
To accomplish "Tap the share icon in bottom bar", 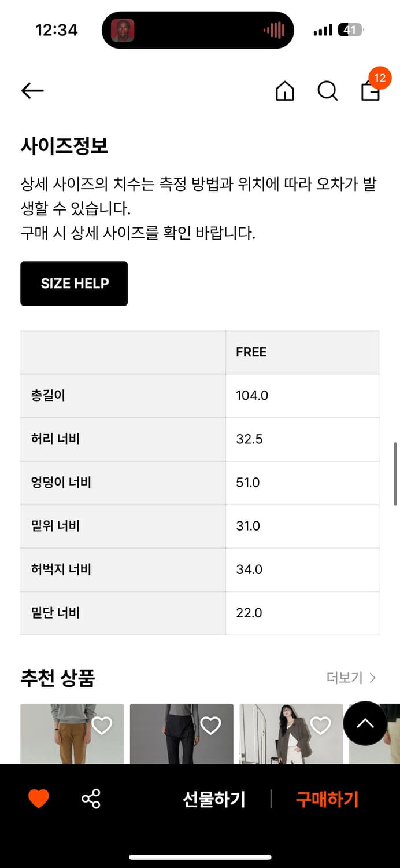I will click(x=91, y=799).
